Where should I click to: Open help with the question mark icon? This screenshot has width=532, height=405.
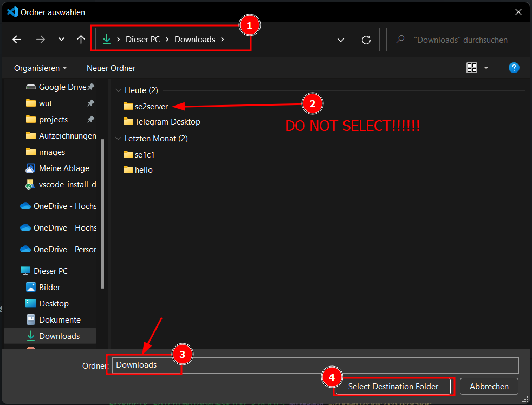point(514,68)
